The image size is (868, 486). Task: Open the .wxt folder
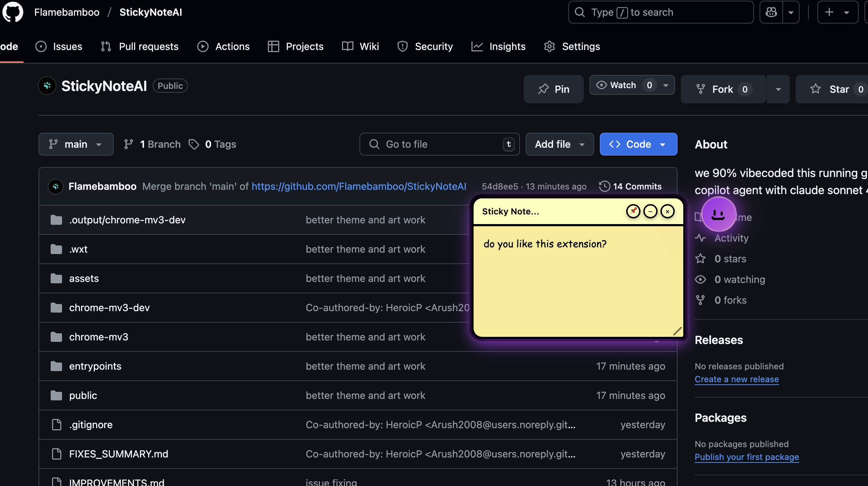point(78,249)
